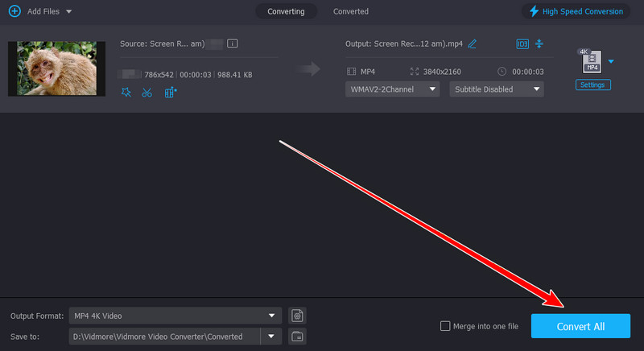Open the scissors Cut tool
Image resolution: width=644 pixels, height=351 pixels.
click(147, 93)
